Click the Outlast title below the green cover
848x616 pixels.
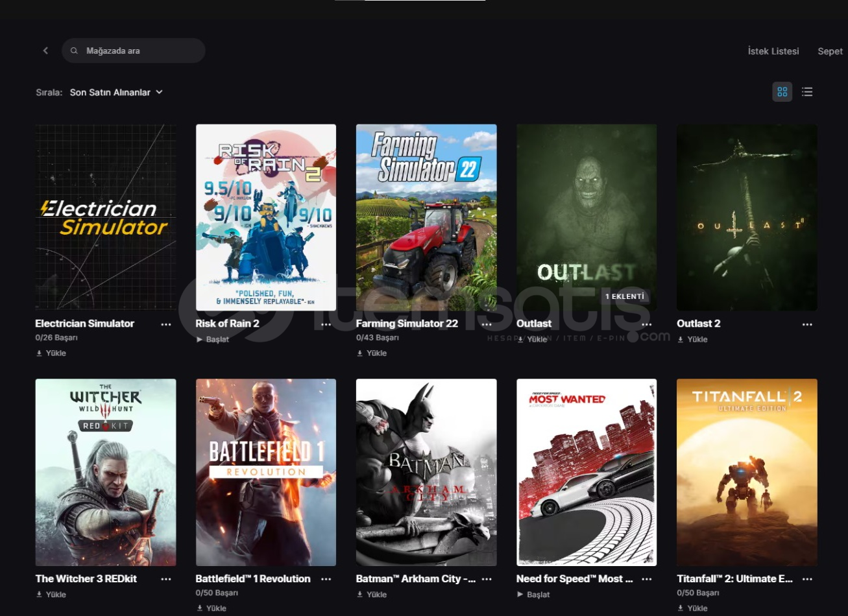[534, 324]
